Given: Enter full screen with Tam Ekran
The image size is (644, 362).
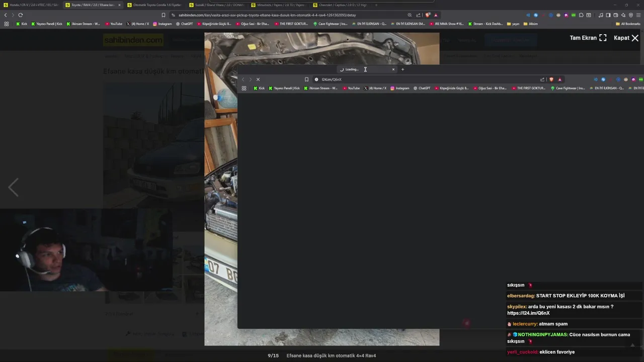Looking at the screenshot, I should tap(588, 38).
